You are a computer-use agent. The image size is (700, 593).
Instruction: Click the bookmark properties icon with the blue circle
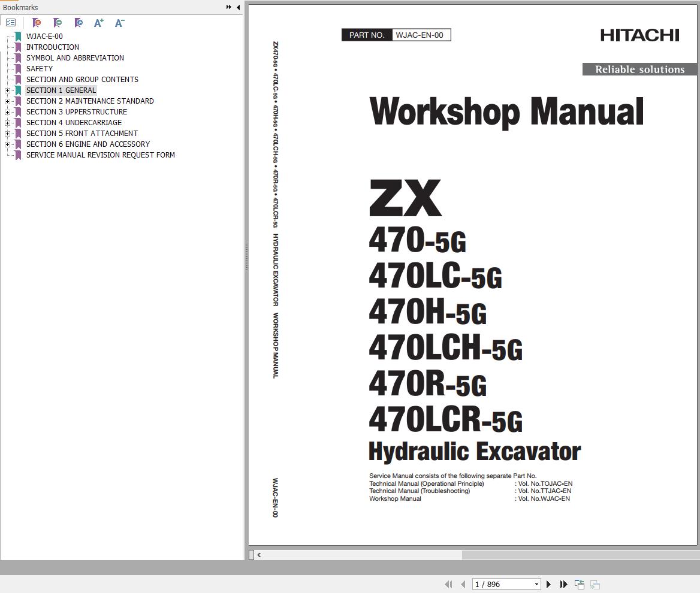click(78, 23)
